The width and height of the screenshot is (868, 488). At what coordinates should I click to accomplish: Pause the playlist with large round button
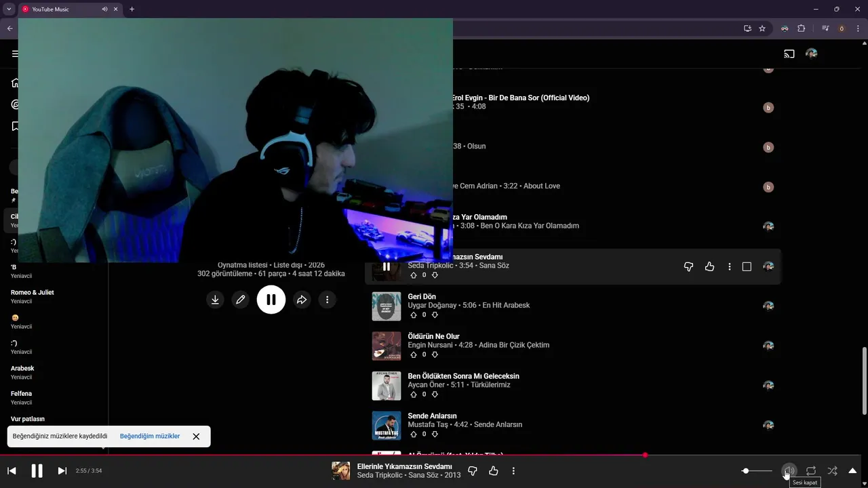coord(271,300)
